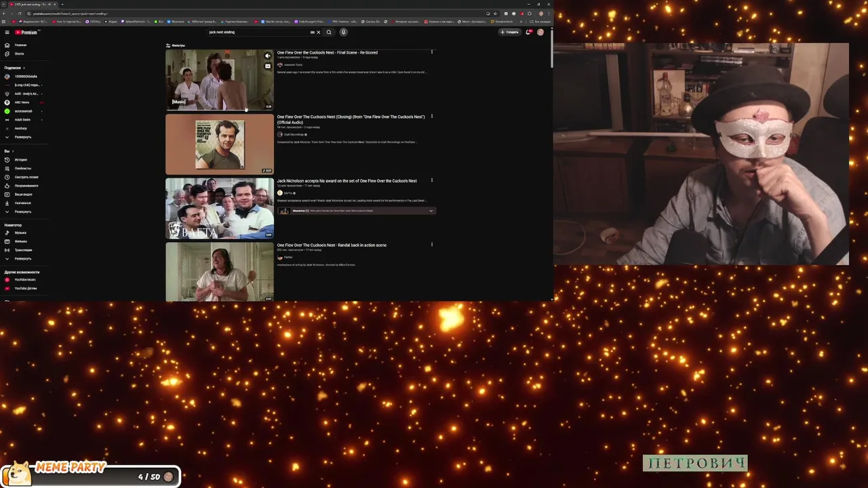Open the 'Final Scene - Re-Scored' title
This screenshot has width=868, height=488.
point(327,52)
